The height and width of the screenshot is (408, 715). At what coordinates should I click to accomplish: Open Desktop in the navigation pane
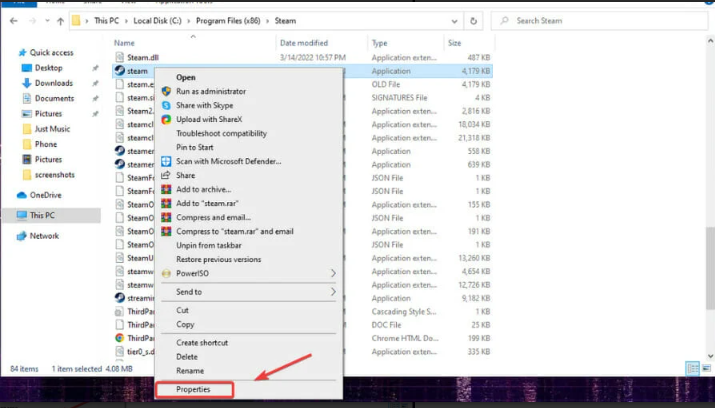48,68
